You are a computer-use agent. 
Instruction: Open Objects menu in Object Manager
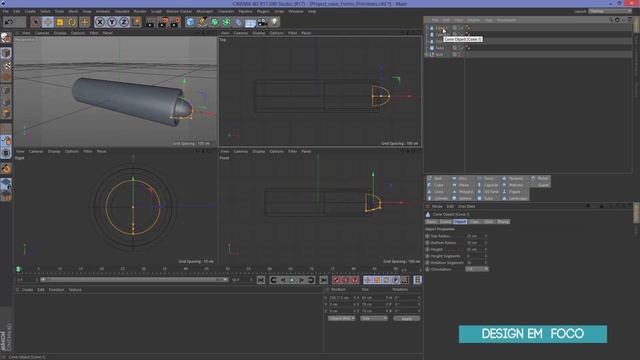click(x=473, y=20)
